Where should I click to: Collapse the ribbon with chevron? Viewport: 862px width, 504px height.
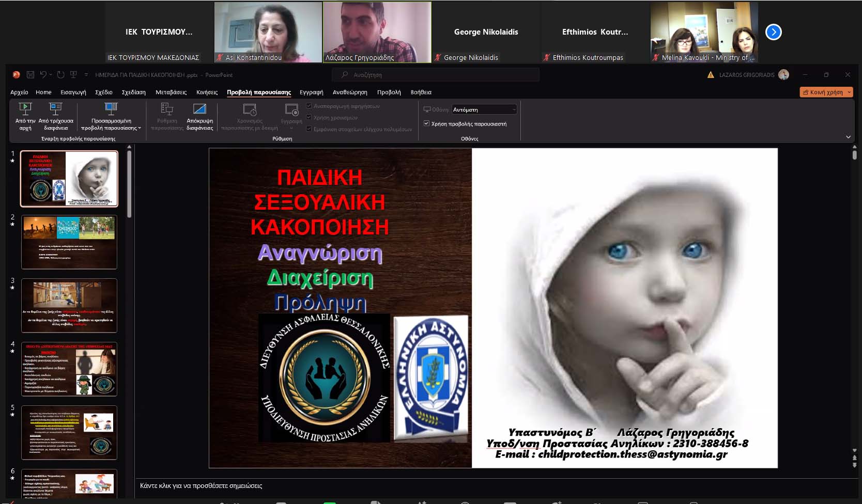click(848, 137)
